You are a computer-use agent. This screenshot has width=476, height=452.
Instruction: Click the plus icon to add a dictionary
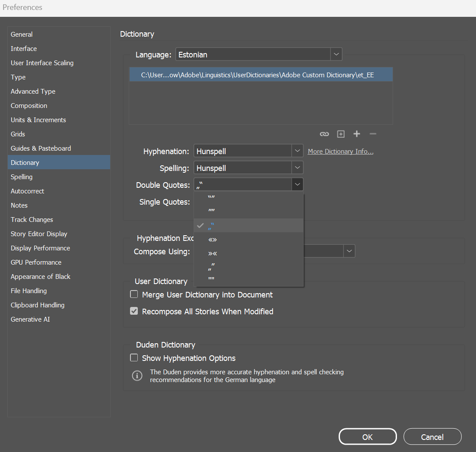tap(357, 134)
